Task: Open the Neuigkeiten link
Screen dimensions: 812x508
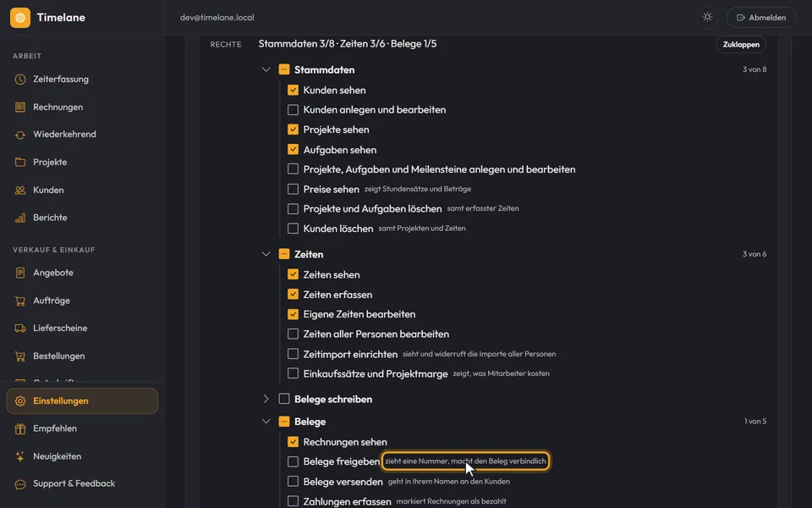Action: point(82,456)
